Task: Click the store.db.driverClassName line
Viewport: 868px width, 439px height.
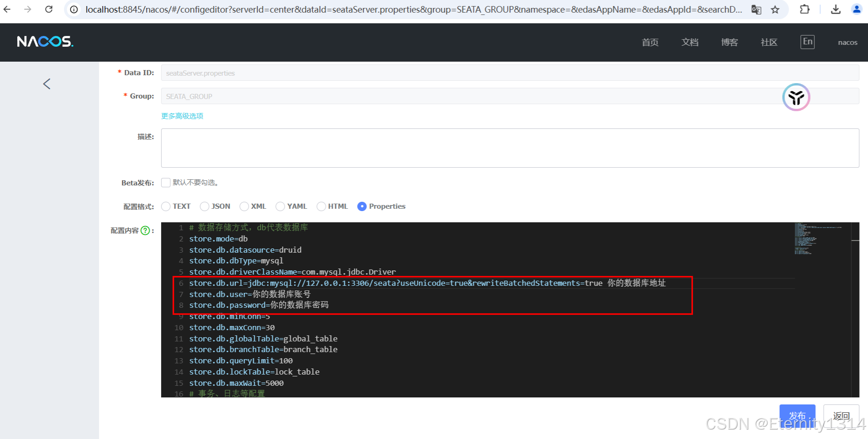Action: 292,272
